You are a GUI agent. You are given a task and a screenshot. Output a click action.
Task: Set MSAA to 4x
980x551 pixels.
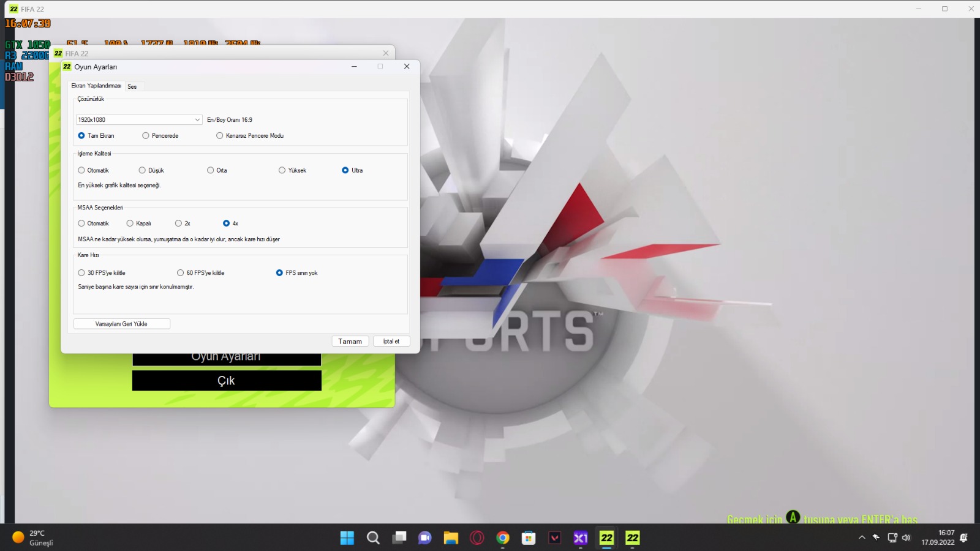231,223
